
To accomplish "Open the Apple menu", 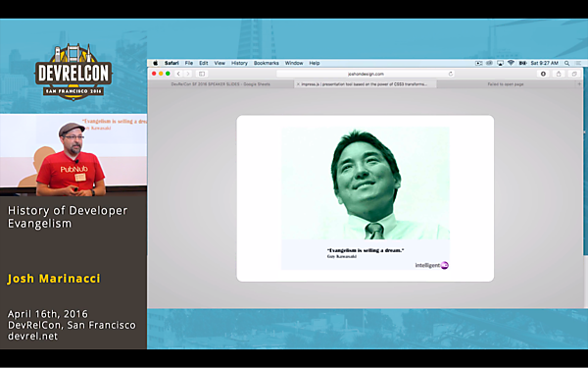I will click(x=155, y=63).
